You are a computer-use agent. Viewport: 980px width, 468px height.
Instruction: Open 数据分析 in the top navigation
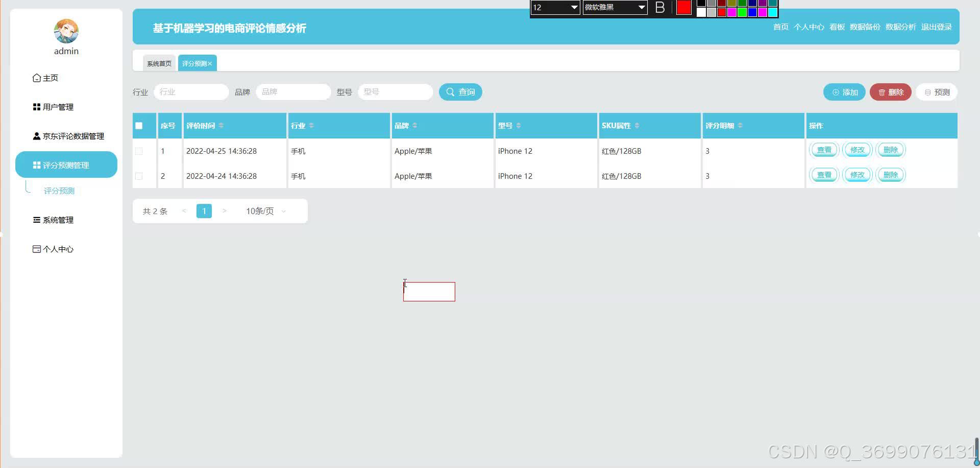coord(901,27)
